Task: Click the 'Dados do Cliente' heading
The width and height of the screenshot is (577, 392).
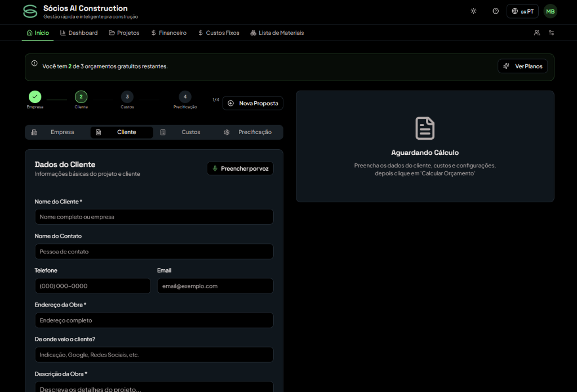Action: click(x=65, y=164)
